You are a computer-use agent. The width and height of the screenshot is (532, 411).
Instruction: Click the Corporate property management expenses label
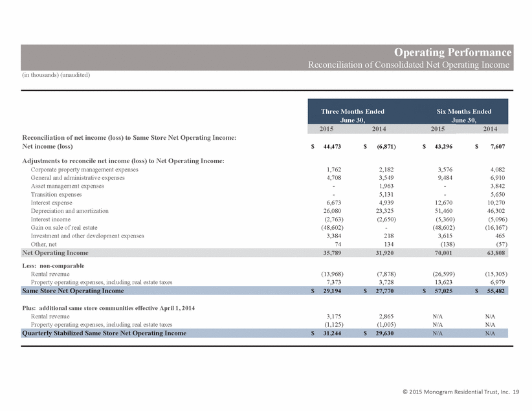tap(85, 170)
